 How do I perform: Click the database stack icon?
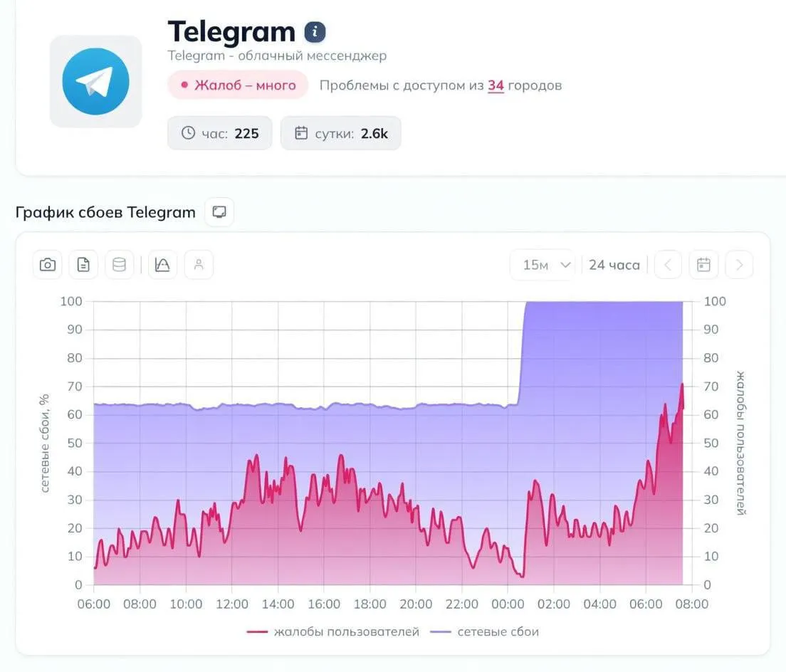tap(120, 265)
